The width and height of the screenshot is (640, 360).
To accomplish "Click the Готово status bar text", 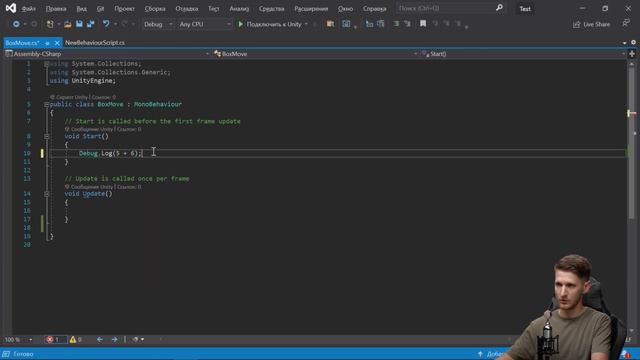I will (x=23, y=354).
